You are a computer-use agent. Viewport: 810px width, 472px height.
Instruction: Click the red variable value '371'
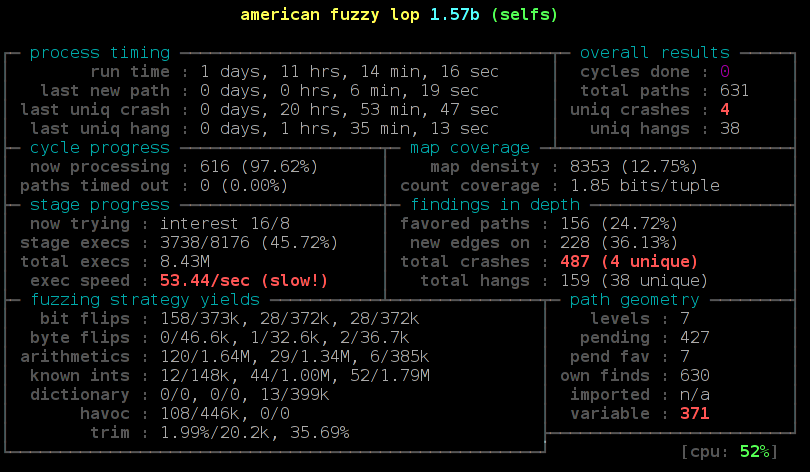tap(694, 414)
